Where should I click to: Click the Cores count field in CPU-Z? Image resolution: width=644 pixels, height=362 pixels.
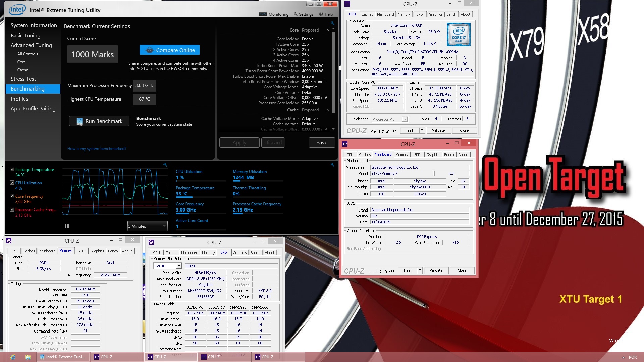click(436, 119)
